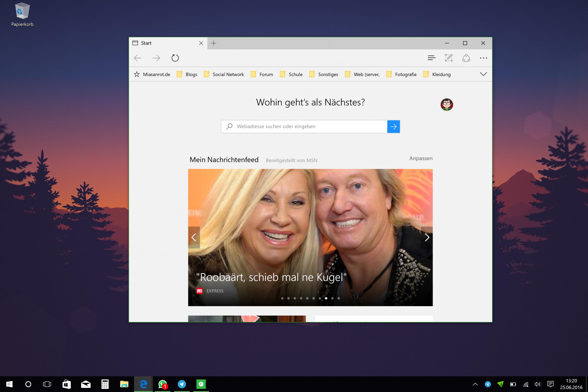
Task: Expand the Fotografie favorites folder
Action: coord(402,74)
